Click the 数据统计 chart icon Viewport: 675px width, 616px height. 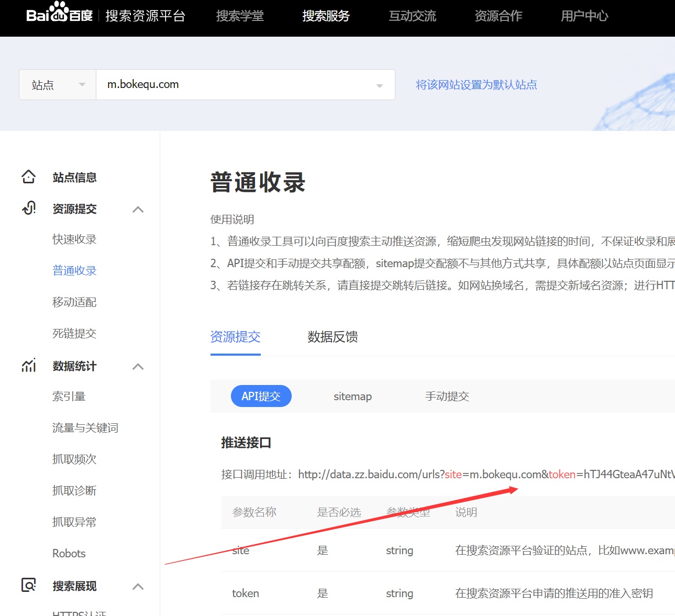point(29,365)
